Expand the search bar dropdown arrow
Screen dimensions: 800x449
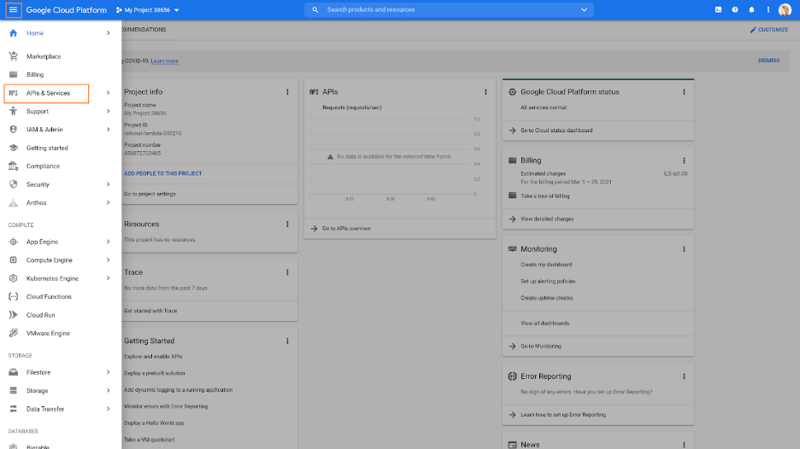[585, 10]
